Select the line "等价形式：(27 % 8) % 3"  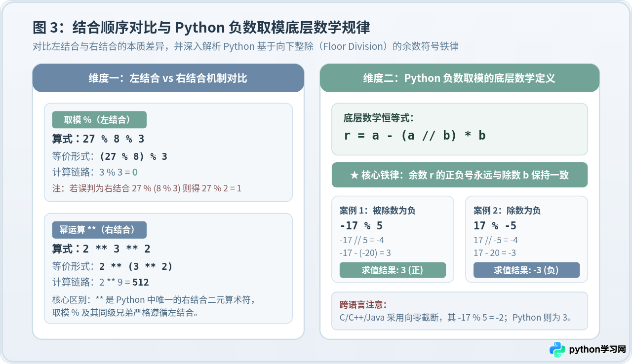110,157
